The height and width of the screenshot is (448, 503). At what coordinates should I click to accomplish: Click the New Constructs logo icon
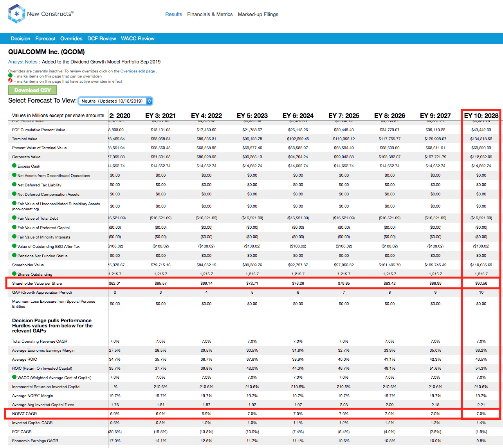pos(16,14)
